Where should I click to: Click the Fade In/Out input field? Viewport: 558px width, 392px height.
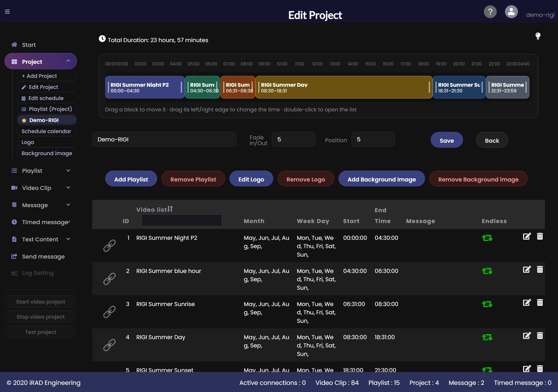tap(294, 139)
